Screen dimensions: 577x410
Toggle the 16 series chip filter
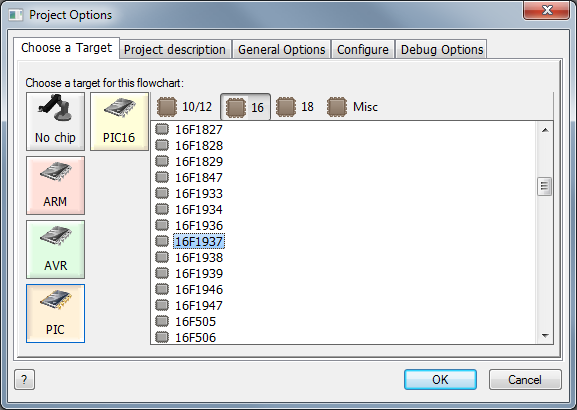click(x=245, y=107)
